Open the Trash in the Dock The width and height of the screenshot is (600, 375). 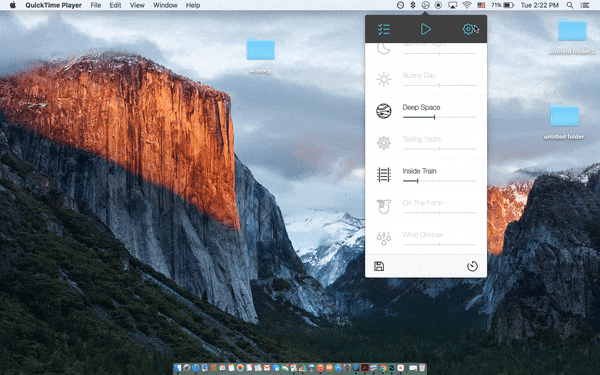click(x=422, y=368)
